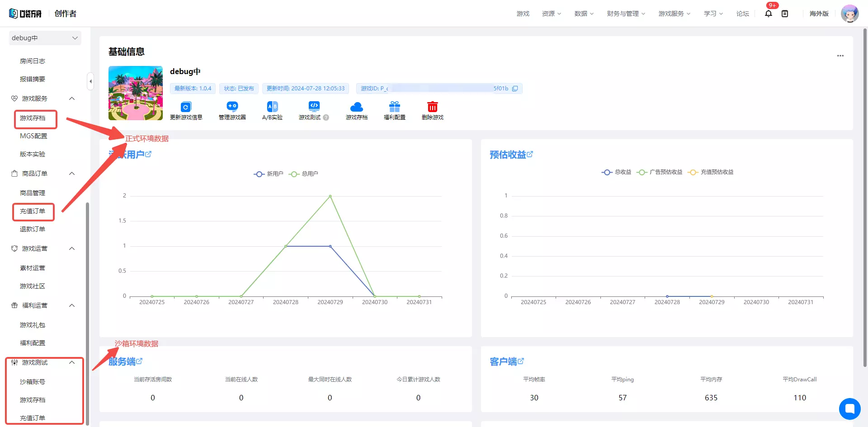This screenshot has width=868, height=427.
Task: Click the logo in the top left
Action: 25,14
